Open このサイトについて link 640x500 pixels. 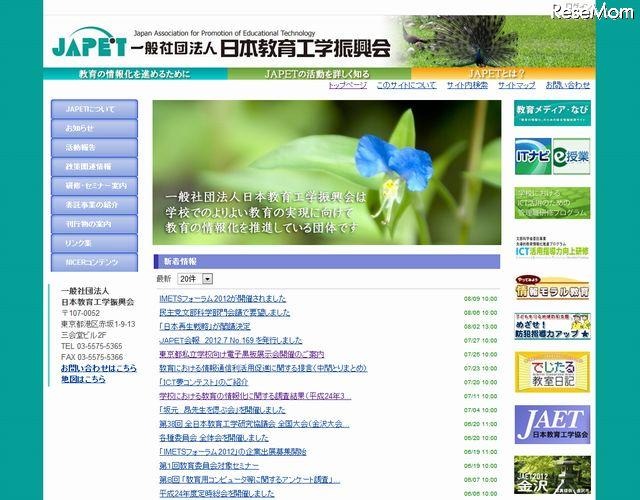coord(406,85)
